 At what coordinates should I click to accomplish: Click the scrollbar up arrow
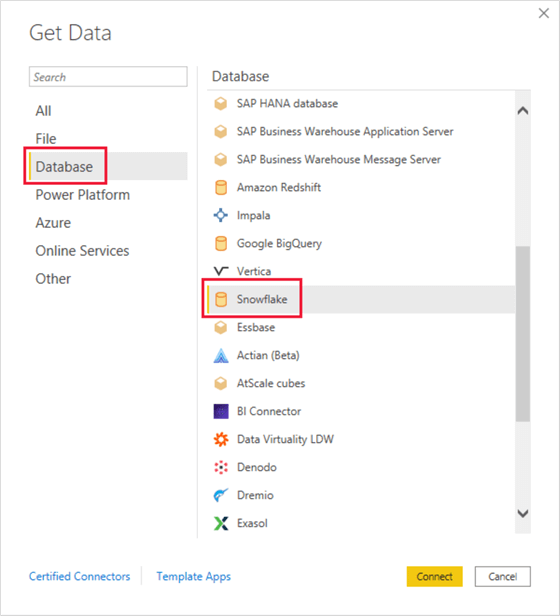pos(523,111)
